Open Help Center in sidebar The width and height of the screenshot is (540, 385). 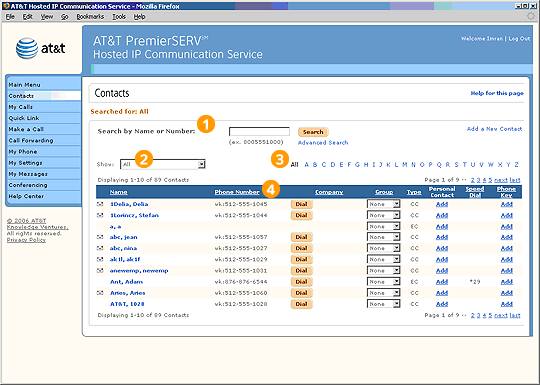[x=26, y=196]
